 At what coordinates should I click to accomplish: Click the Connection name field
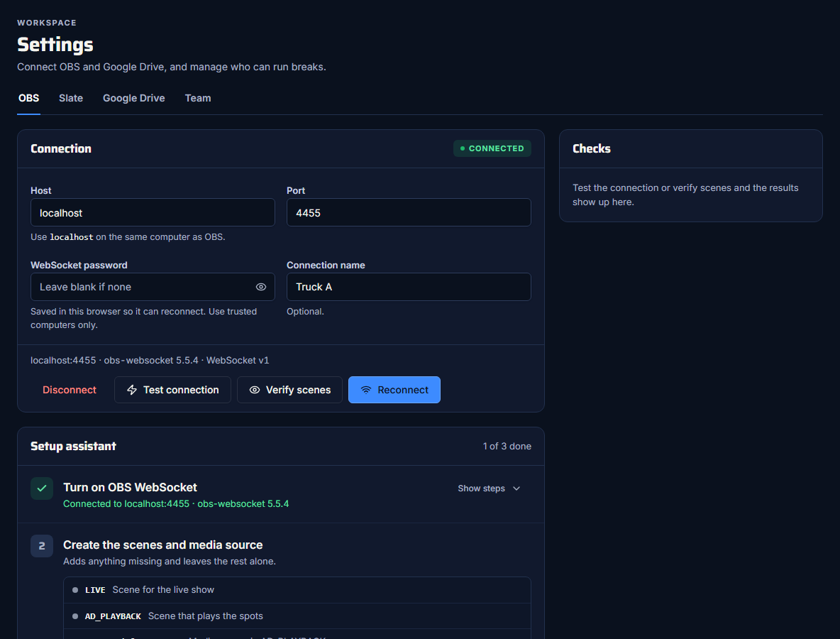[409, 287]
